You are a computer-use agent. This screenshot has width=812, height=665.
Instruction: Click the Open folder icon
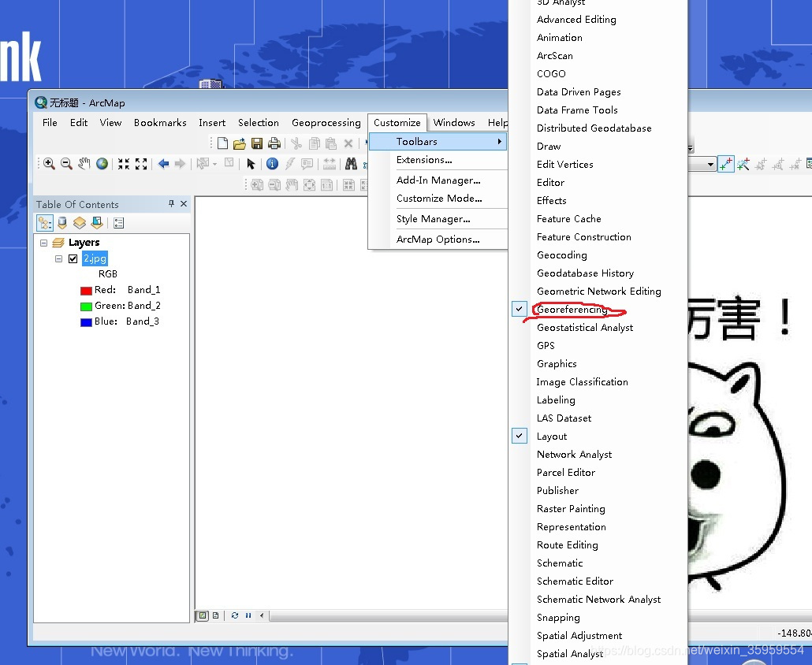(239, 143)
